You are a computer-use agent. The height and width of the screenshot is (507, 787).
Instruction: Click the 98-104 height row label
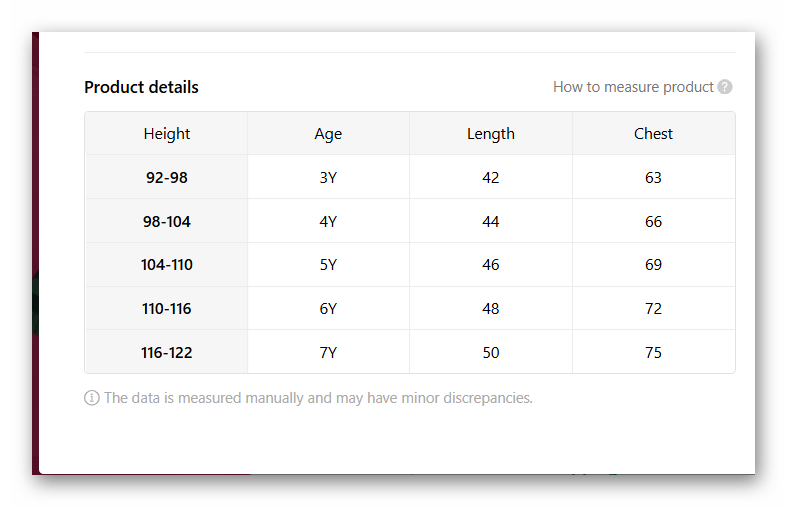point(167,222)
